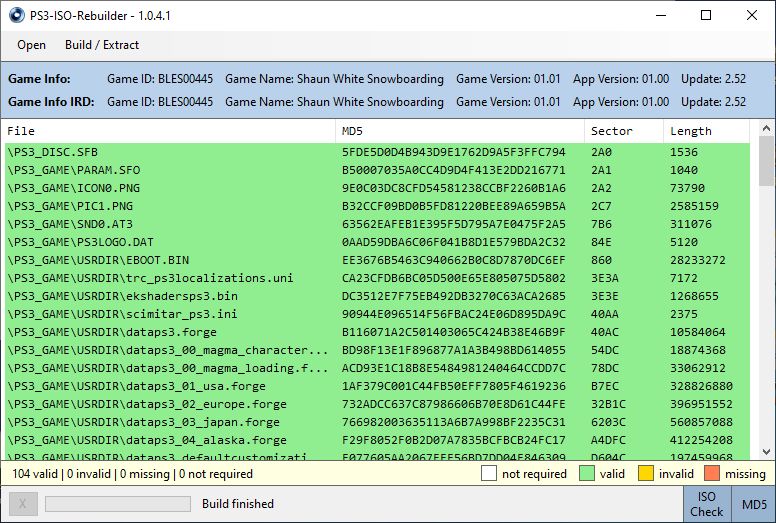Click the ISO Check button
The height and width of the screenshot is (523, 776).
click(706, 504)
